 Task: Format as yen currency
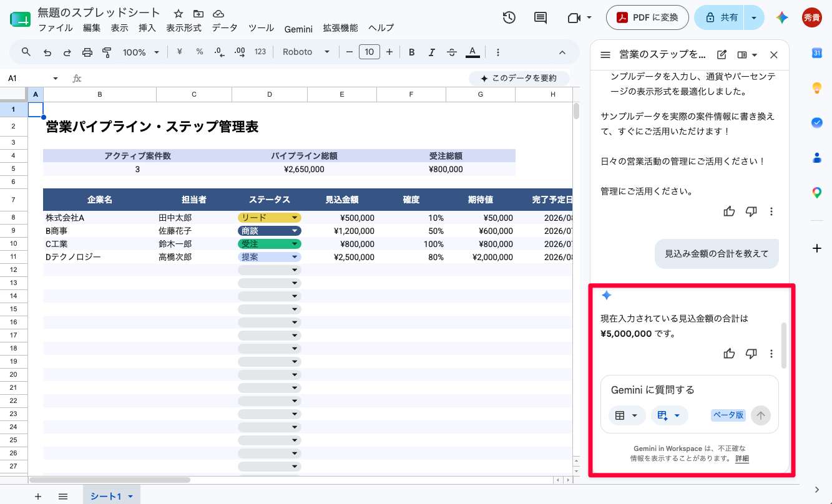[x=180, y=52]
